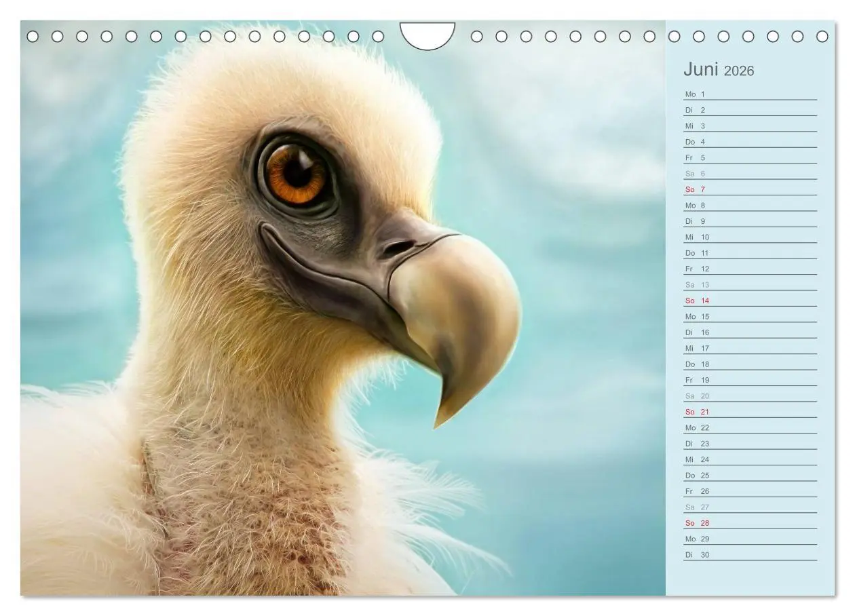Select the row 'Mo 22'
Viewport: 855px width, 616px height.
[750, 427]
